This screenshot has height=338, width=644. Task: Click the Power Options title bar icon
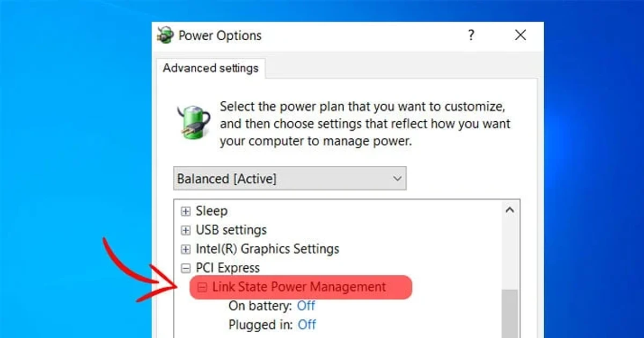[x=165, y=35]
